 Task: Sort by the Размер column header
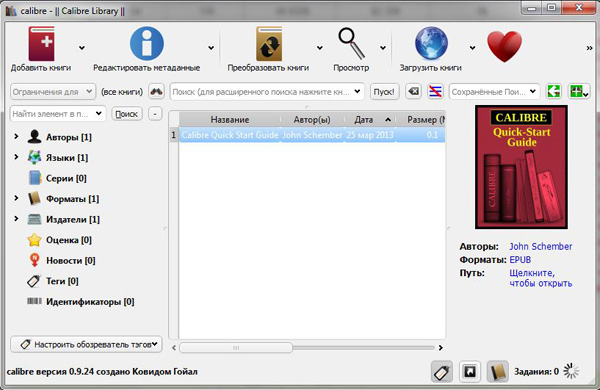[x=421, y=120]
